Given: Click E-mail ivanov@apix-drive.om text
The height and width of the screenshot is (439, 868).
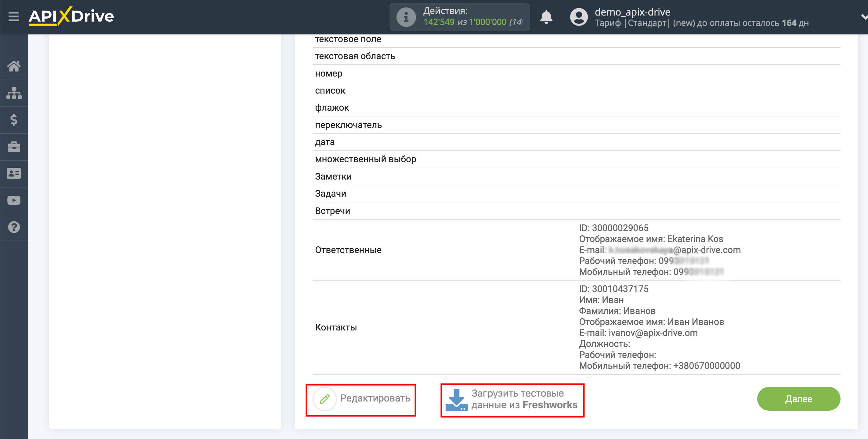Looking at the screenshot, I should 638,333.
